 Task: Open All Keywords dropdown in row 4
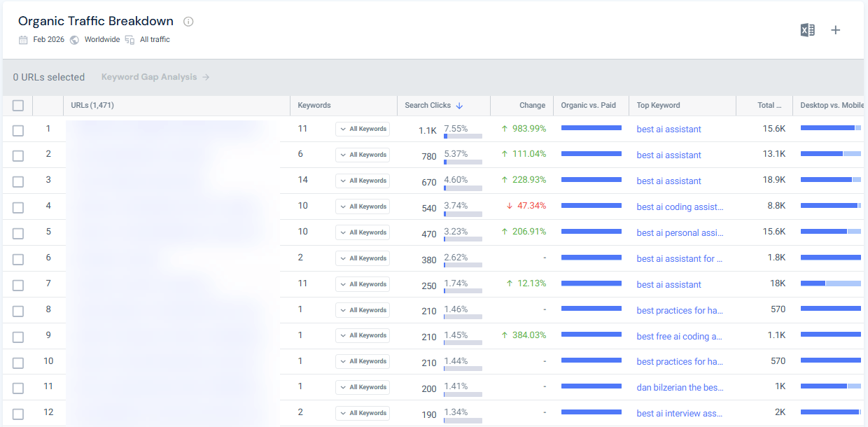click(x=363, y=206)
